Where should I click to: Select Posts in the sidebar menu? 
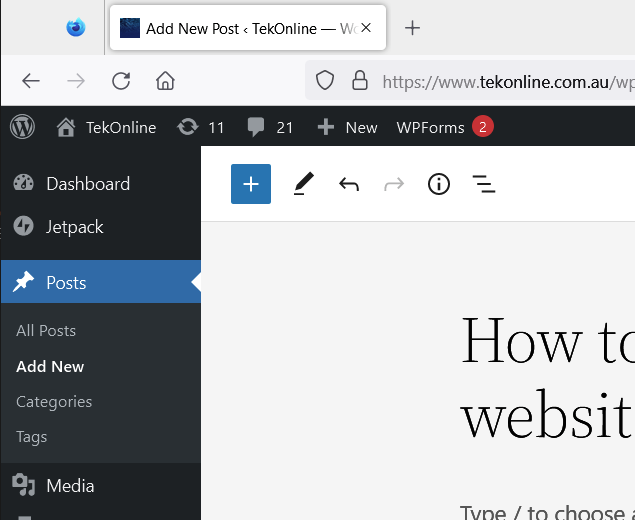(66, 283)
